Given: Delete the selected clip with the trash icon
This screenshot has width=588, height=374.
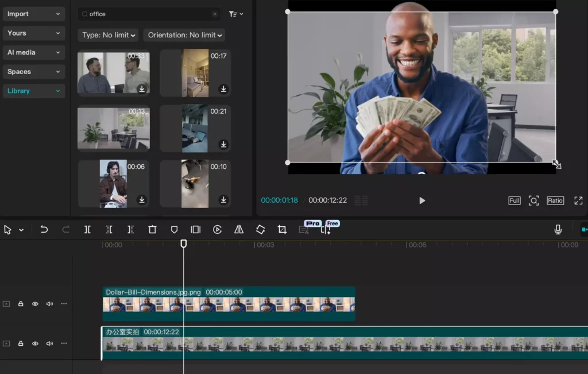Looking at the screenshot, I should tap(152, 229).
